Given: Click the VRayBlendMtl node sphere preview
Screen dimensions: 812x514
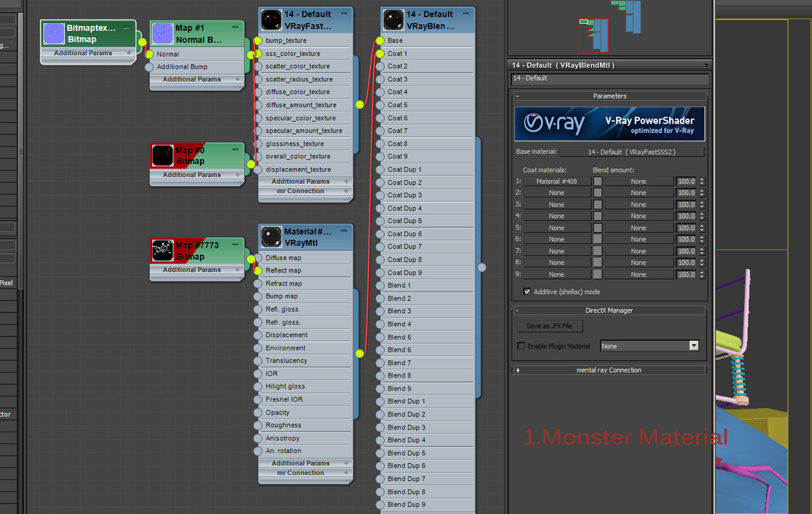Looking at the screenshot, I should tap(394, 20).
